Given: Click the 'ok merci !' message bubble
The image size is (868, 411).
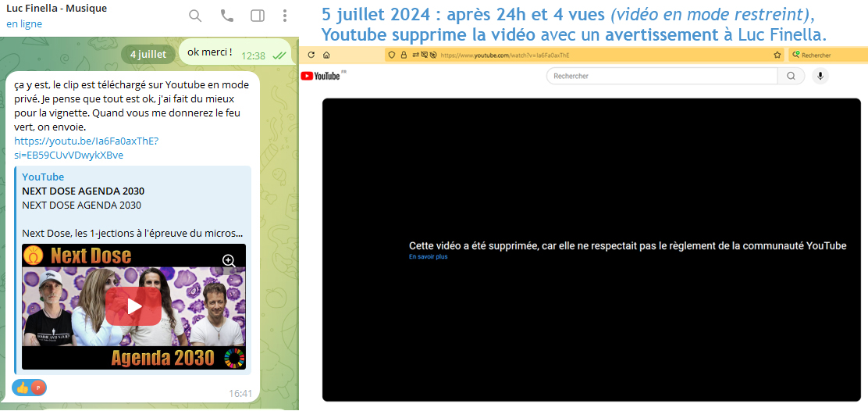Looking at the screenshot, I should (235, 52).
